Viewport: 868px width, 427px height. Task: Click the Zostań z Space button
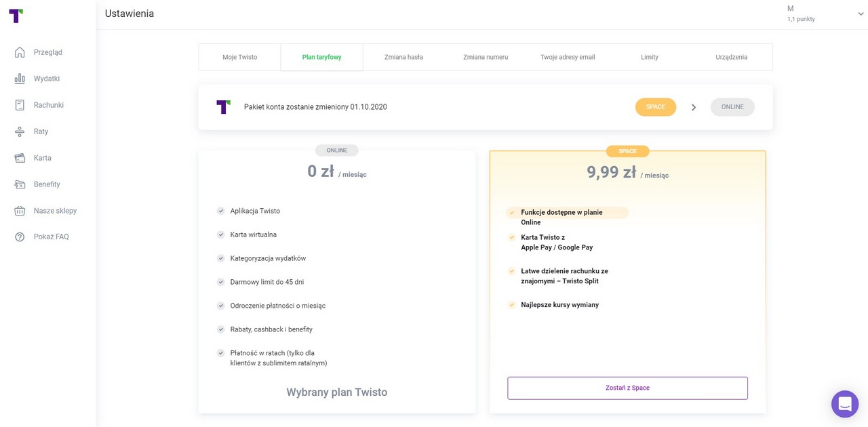pos(627,388)
